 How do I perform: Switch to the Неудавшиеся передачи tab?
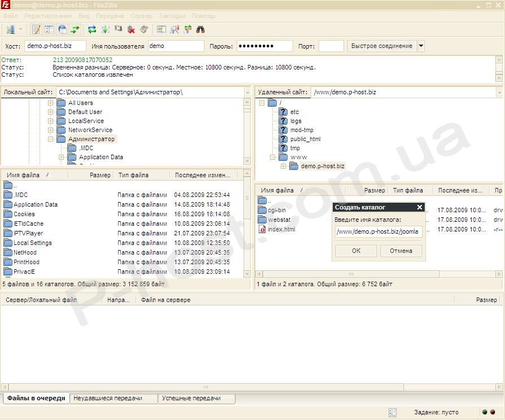click(114, 398)
